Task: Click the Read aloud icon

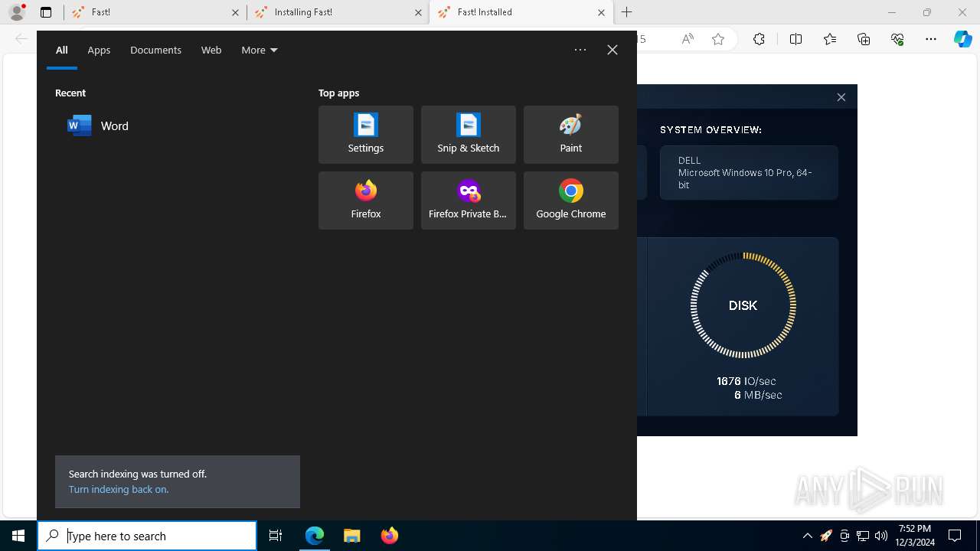Action: 688,39
